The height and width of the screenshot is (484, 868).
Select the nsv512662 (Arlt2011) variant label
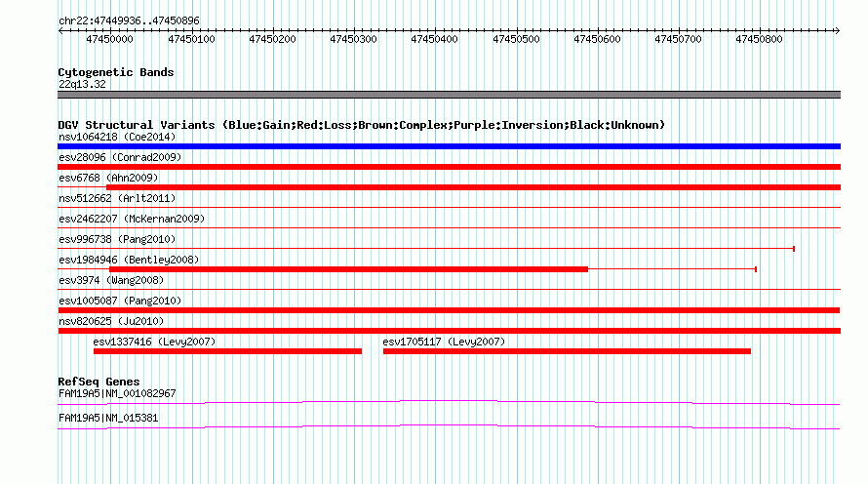coord(117,198)
